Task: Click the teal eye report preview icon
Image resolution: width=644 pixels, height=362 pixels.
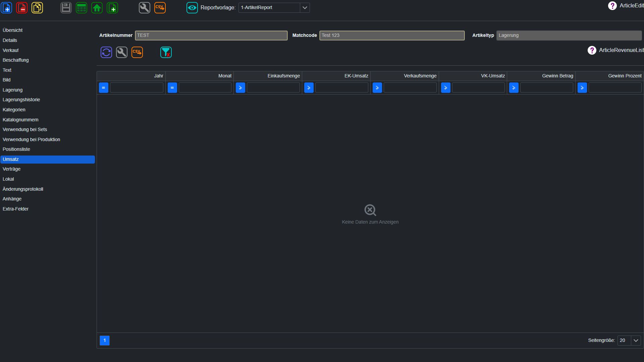Action: point(192,8)
